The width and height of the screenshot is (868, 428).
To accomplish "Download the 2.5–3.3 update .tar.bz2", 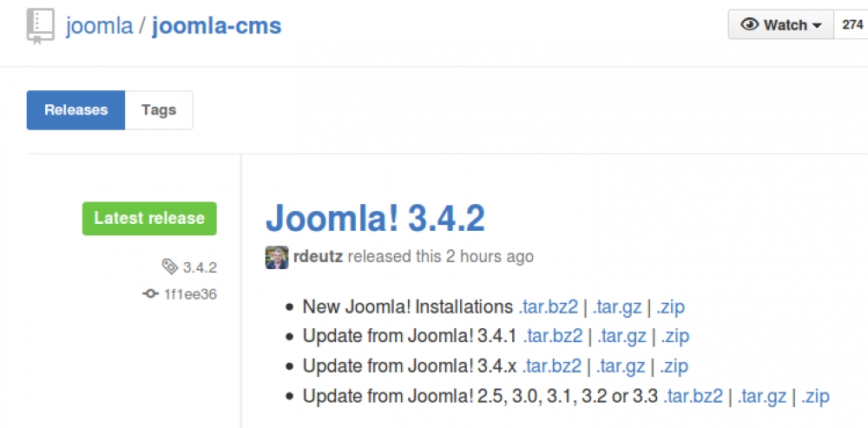I will tap(693, 396).
